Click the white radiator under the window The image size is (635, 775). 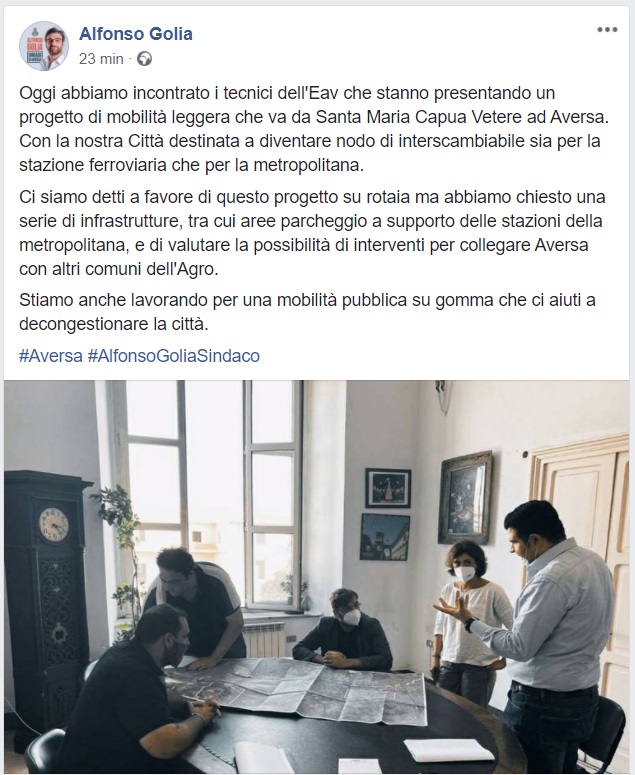(264, 640)
